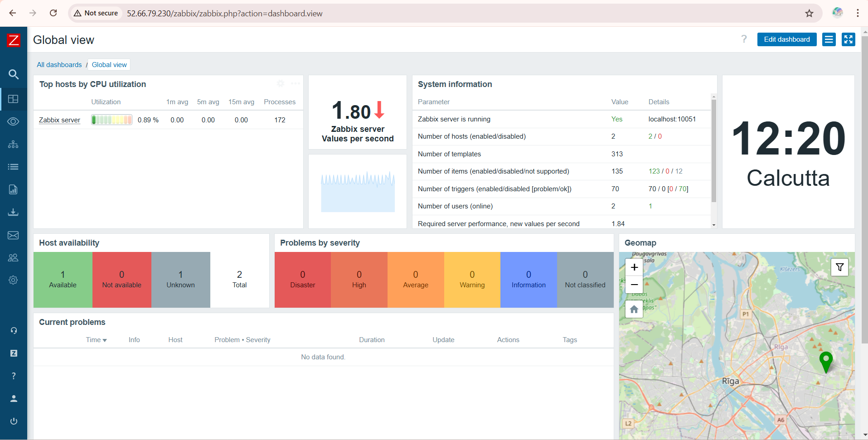The image size is (868, 440).
Task: Click the Edit dashboard button
Action: tap(786, 39)
